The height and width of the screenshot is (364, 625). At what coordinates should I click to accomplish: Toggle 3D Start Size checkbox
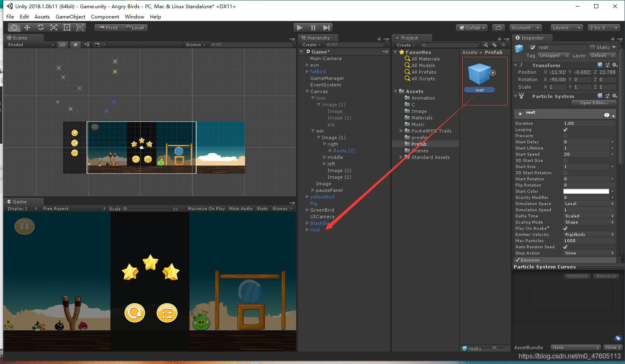(565, 161)
